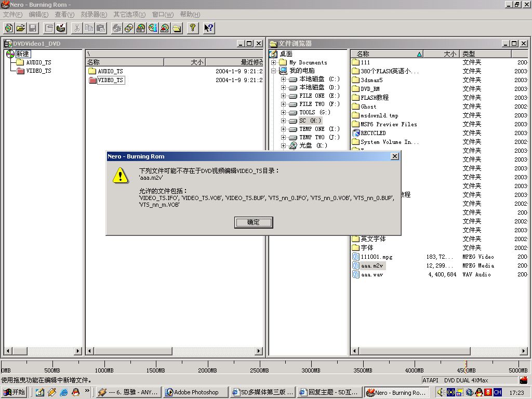This screenshot has width=532, height=399.
Task: Select the 光盘 (K:) optical drive
Action: pyautogui.click(x=308, y=145)
